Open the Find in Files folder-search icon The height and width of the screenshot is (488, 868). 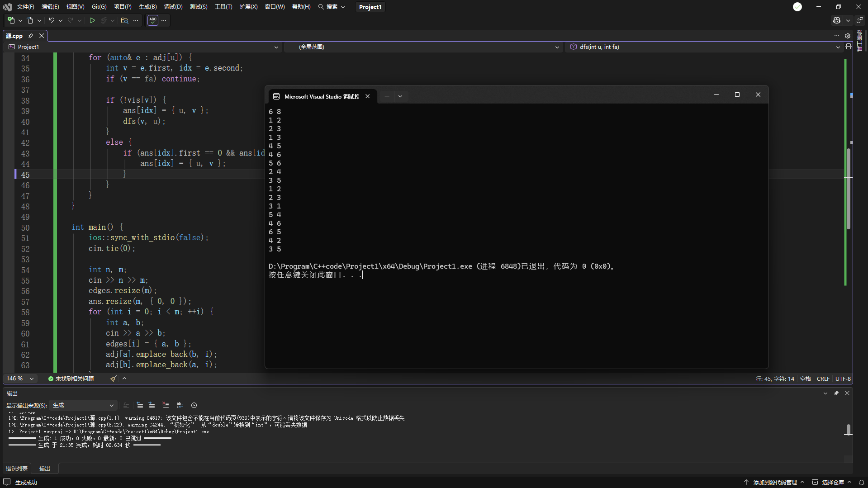coord(124,20)
